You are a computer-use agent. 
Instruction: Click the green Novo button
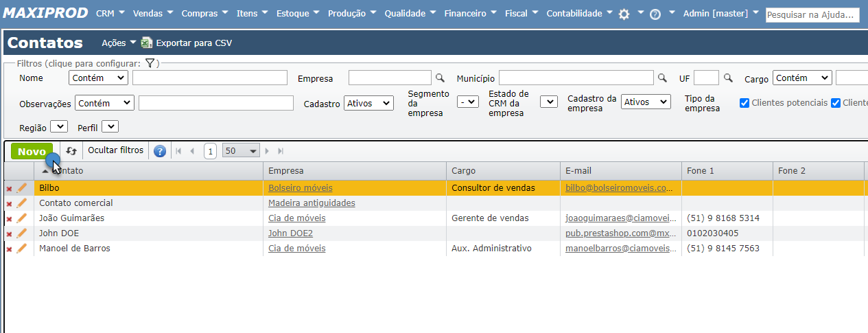point(32,152)
